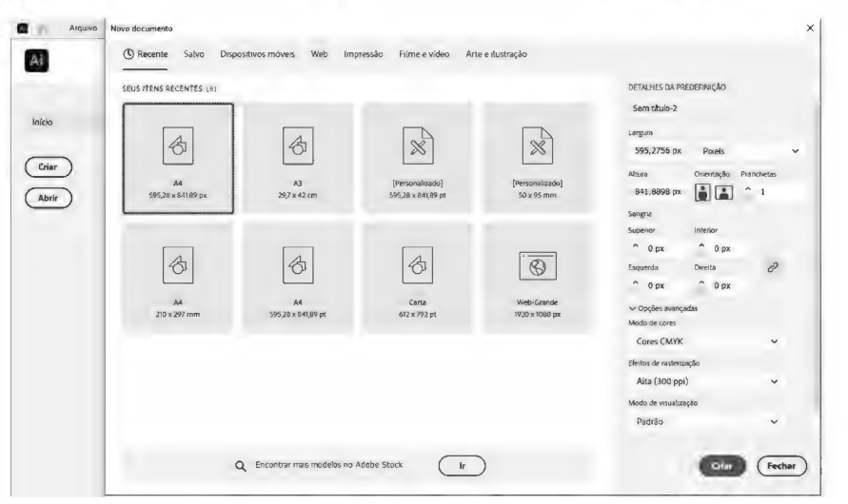Choose the A3 29,7 x 42 cm preset
The height and width of the screenshot is (504, 848).
[298, 158]
